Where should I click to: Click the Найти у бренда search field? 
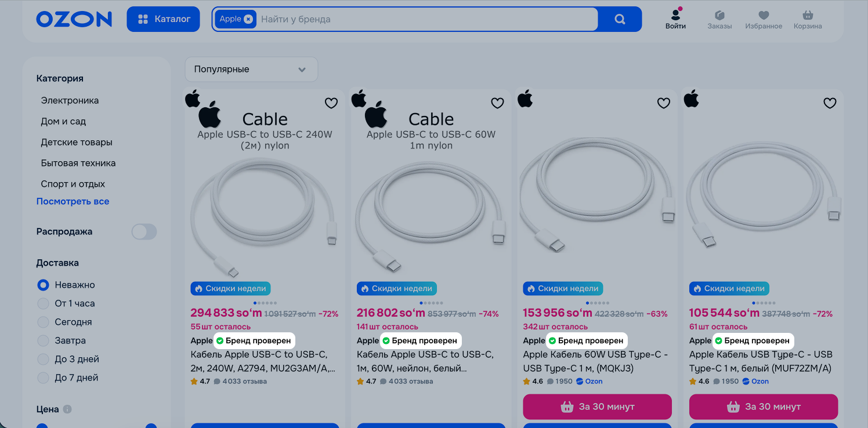click(427, 19)
